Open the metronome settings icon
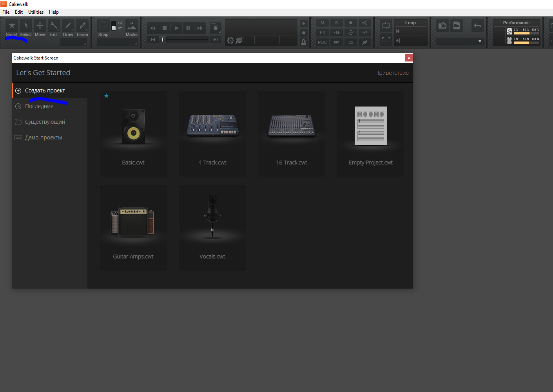 [x=304, y=42]
